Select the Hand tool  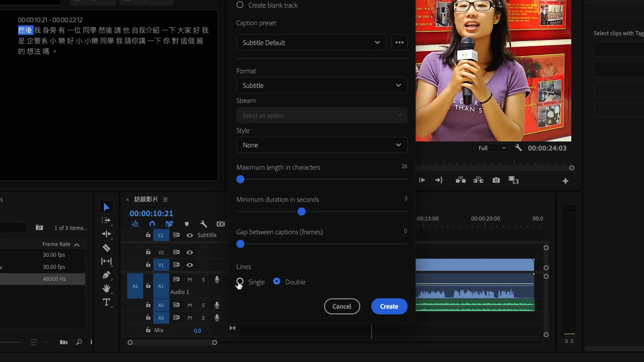pyautogui.click(x=106, y=289)
